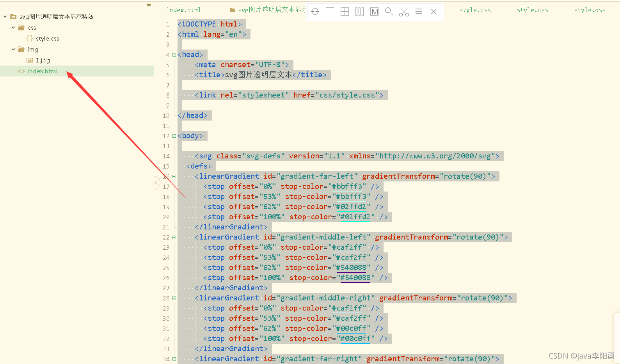Fold the body block at line 12
The width and height of the screenshot is (620, 364).
174,136
